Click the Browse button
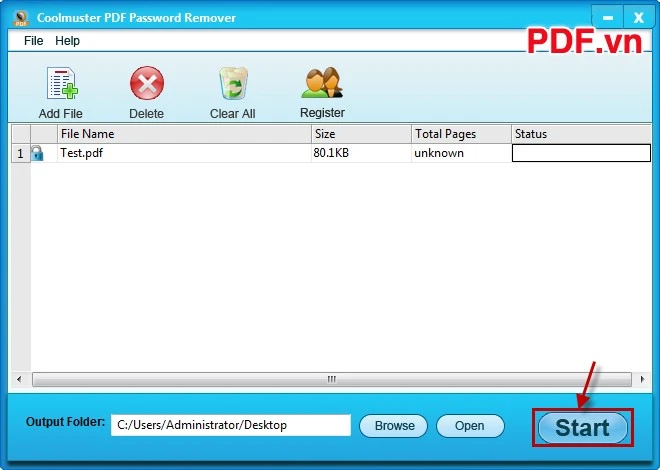Screen dimensions: 660x470 [394, 426]
